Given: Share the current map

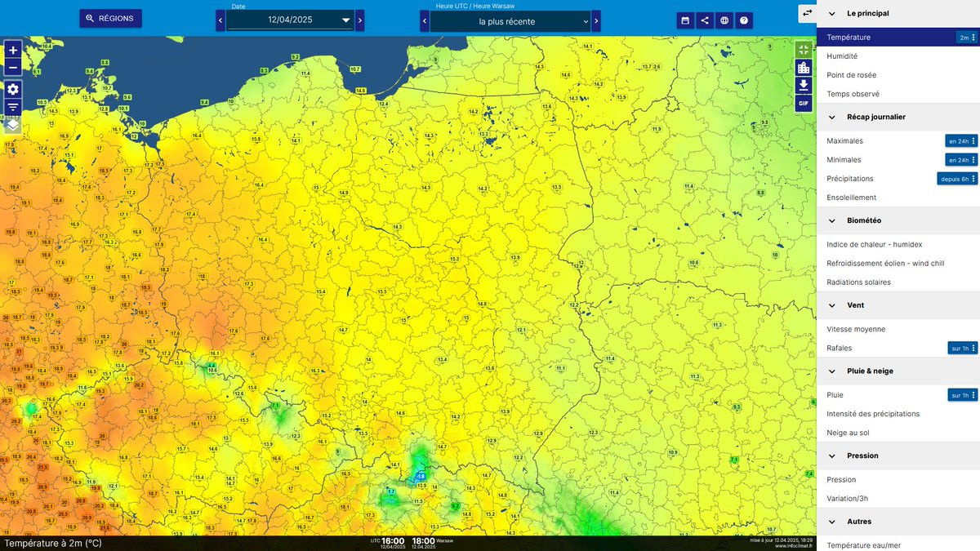Looking at the screenshot, I should pyautogui.click(x=705, y=20).
